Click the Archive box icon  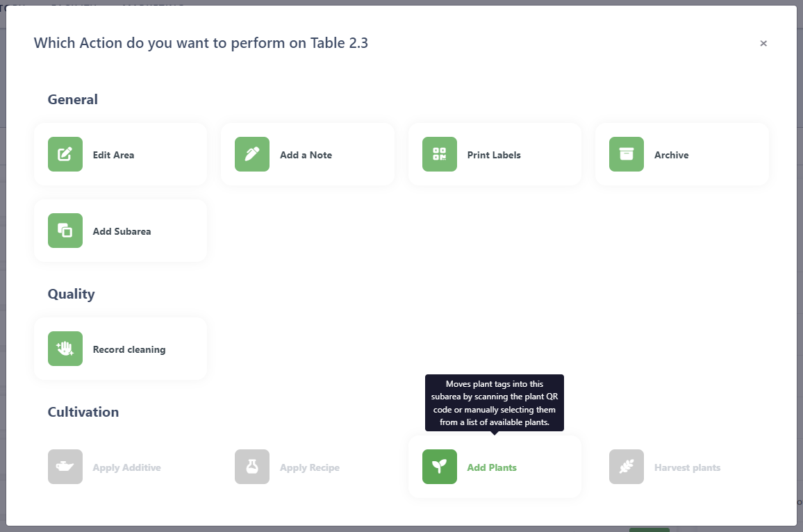627,154
